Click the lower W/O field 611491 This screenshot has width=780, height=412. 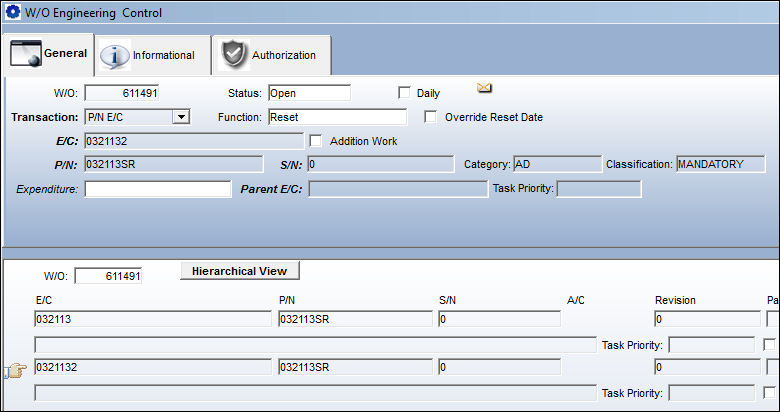(x=108, y=276)
